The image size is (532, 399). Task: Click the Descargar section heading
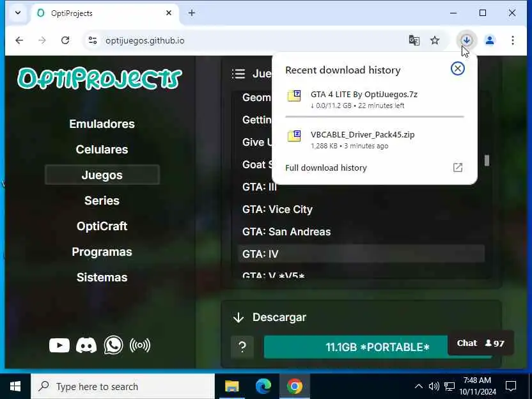click(279, 317)
